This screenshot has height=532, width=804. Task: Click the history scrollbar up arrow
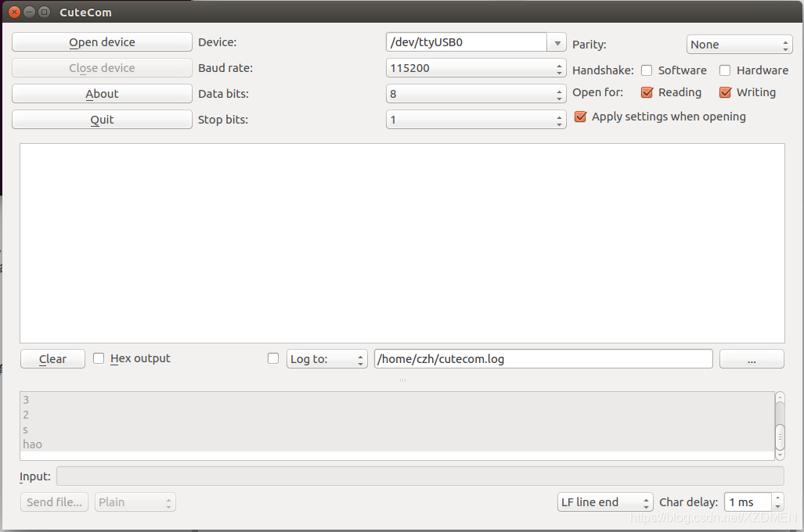click(x=780, y=397)
